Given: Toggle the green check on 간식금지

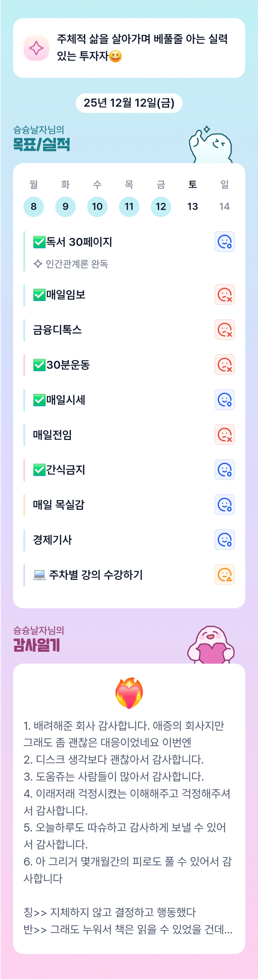Looking at the screenshot, I should coord(39,470).
